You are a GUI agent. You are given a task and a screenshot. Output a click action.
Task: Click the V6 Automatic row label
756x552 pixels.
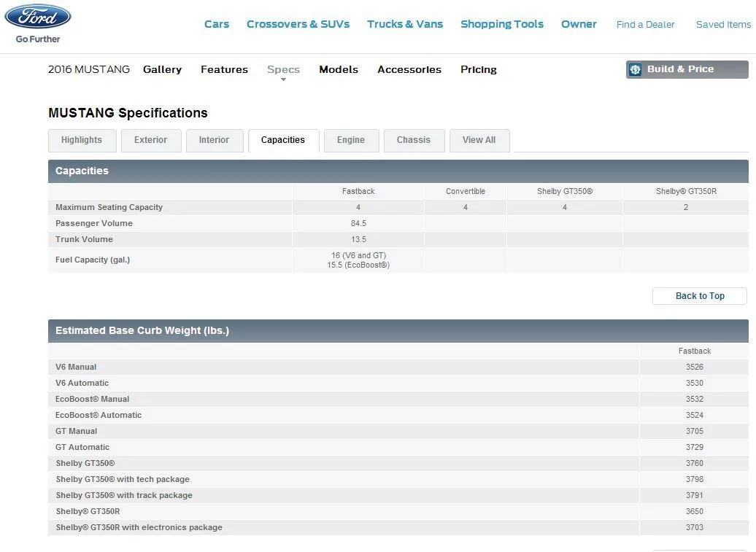coord(82,383)
